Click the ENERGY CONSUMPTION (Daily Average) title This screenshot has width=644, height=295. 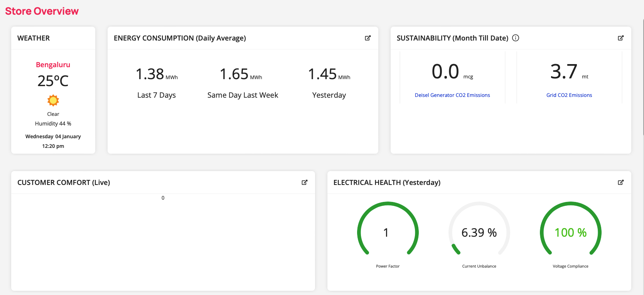180,38
